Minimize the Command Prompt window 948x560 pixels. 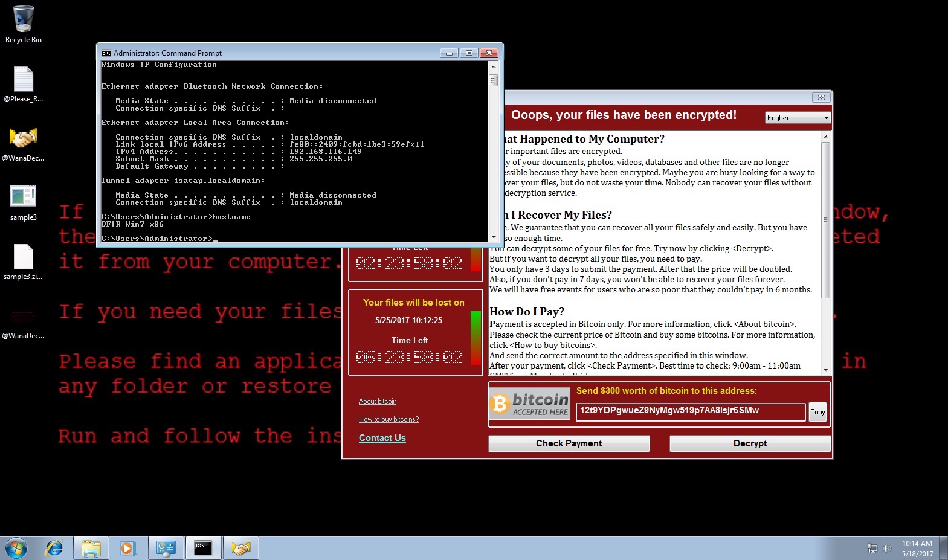(449, 53)
